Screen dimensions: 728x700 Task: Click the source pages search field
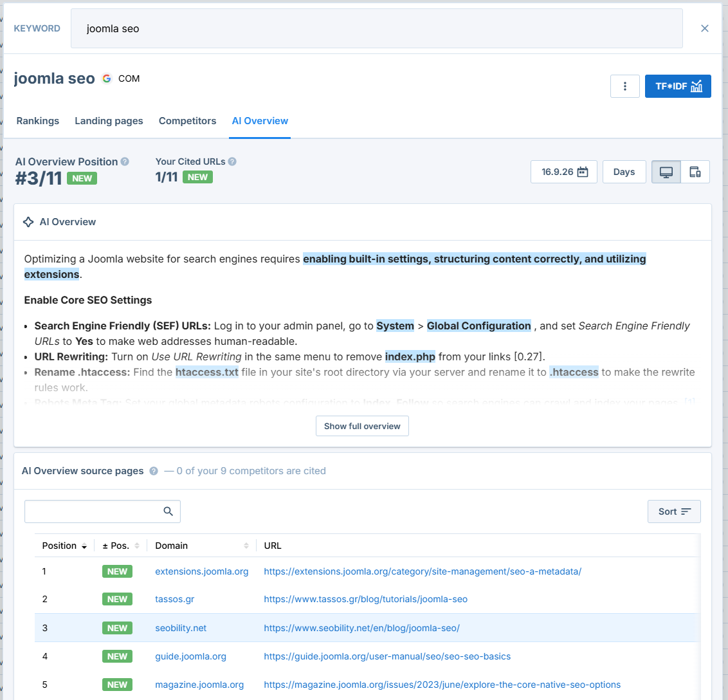[x=102, y=511]
